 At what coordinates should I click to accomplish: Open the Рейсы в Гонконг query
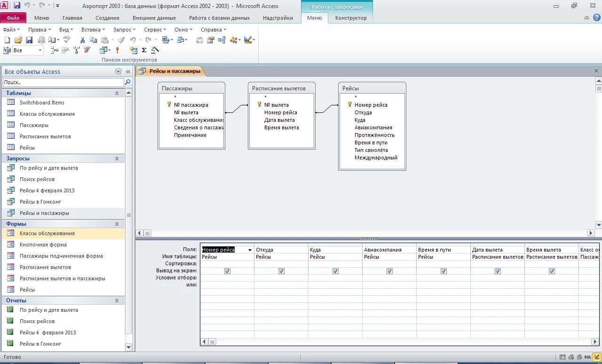point(40,202)
